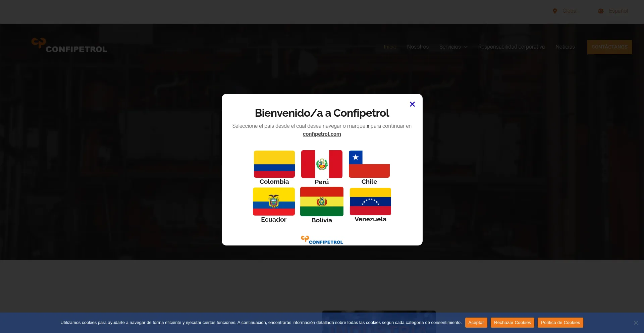Open the Español language selector
644x333 pixels.
(618, 11)
